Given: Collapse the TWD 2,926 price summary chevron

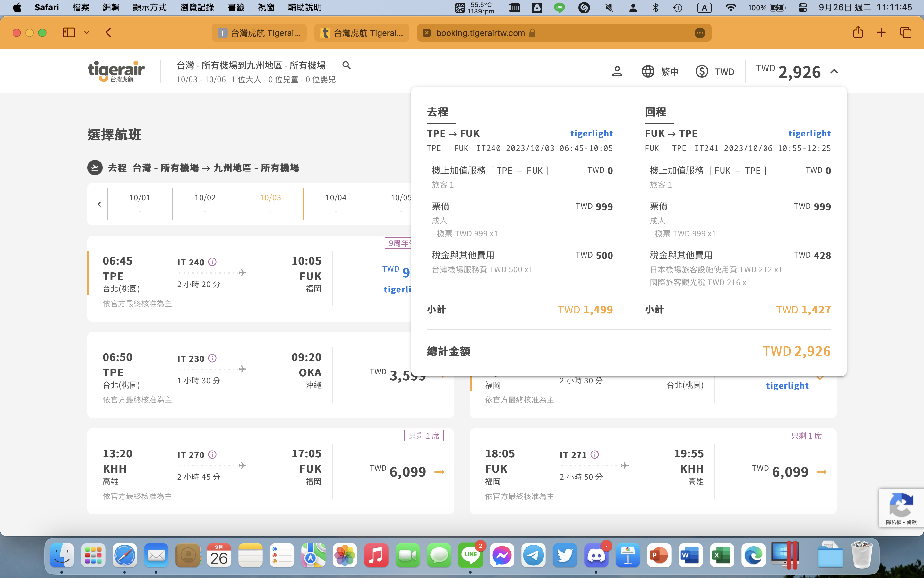Looking at the screenshot, I should [x=834, y=72].
